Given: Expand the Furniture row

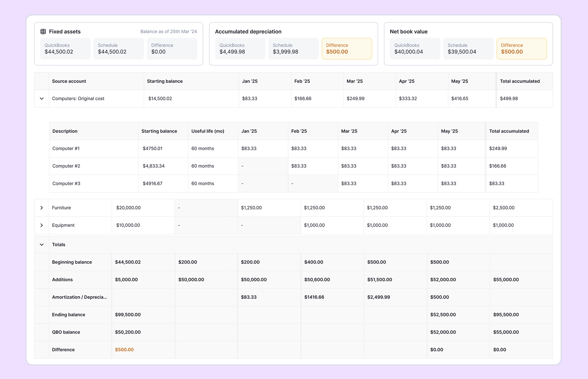Looking at the screenshot, I should (x=42, y=208).
